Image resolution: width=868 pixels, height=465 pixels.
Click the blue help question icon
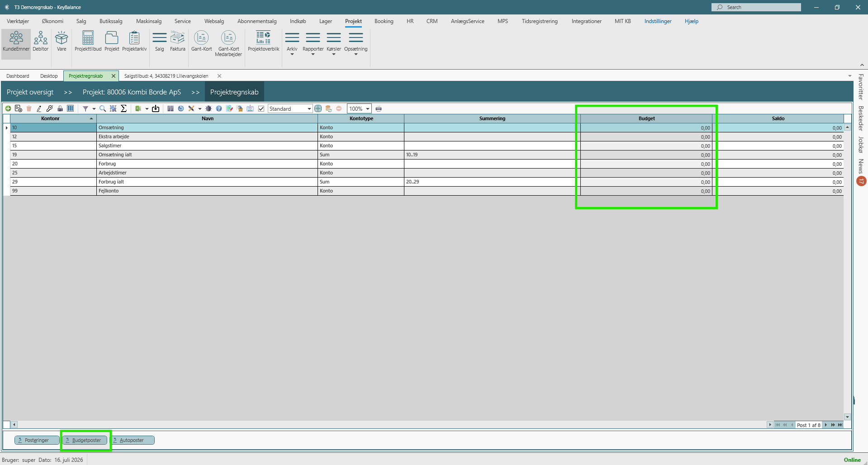[219, 108]
